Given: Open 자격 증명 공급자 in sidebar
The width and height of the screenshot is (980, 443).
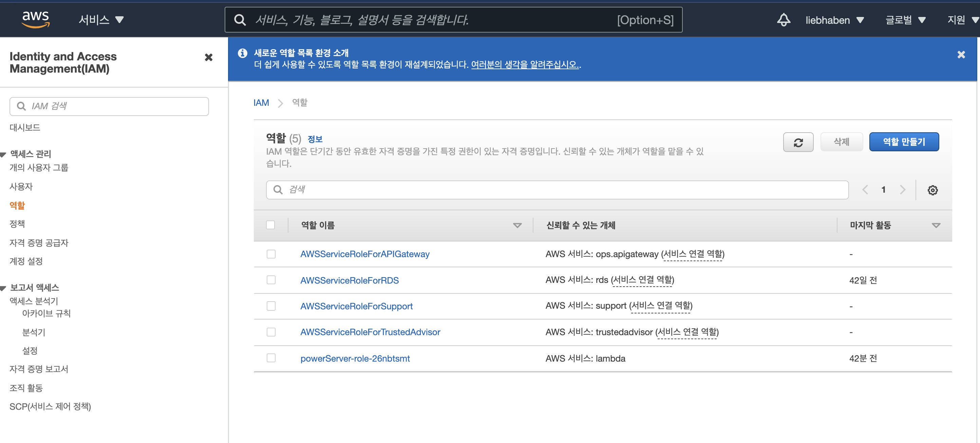Looking at the screenshot, I should [x=39, y=243].
